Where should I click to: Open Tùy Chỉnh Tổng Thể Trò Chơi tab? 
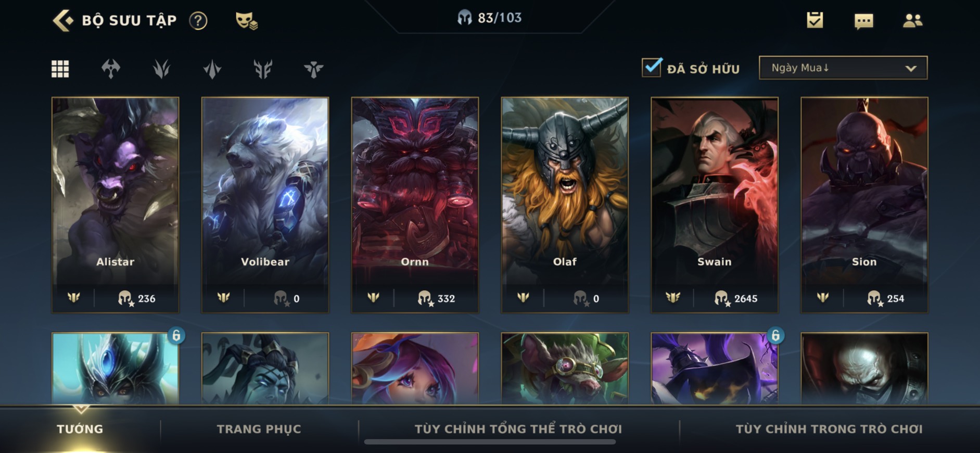[518, 429]
